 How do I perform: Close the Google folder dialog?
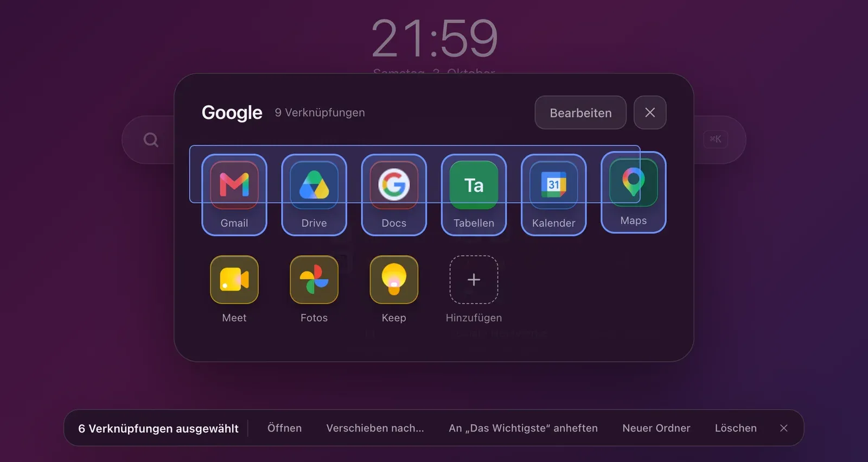pyautogui.click(x=650, y=113)
